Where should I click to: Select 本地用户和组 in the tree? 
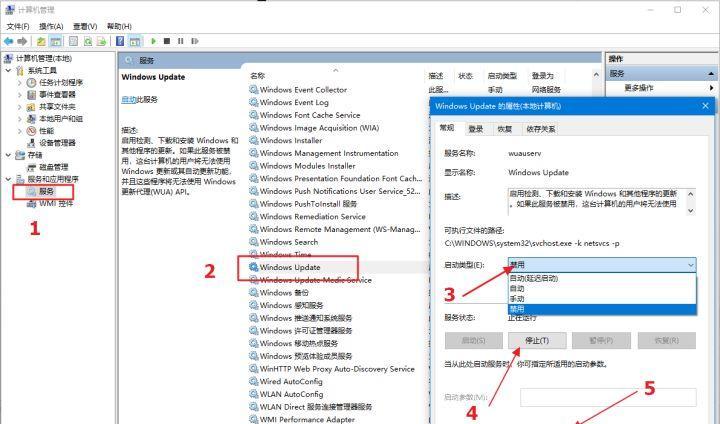[x=61, y=119]
